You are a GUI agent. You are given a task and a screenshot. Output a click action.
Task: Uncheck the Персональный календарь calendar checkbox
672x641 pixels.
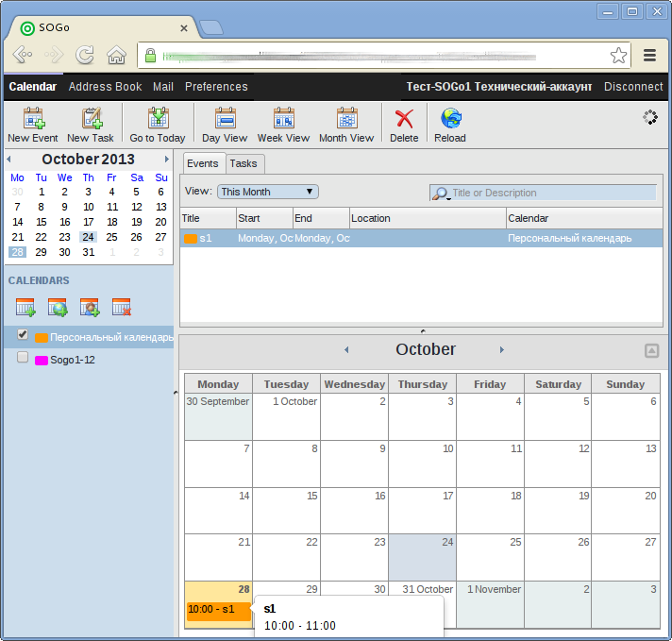point(23,335)
